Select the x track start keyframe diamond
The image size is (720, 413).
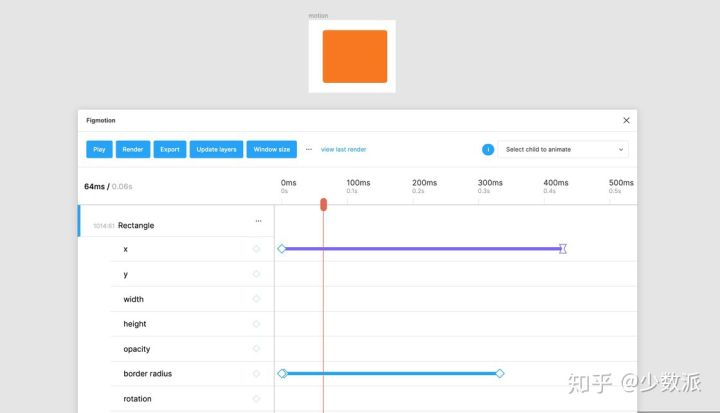(281, 249)
